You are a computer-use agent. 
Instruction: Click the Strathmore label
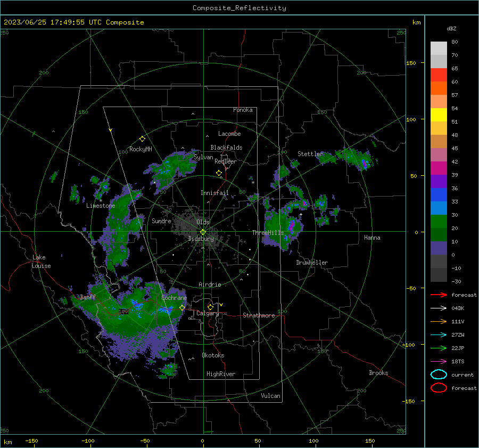(x=259, y=315)
